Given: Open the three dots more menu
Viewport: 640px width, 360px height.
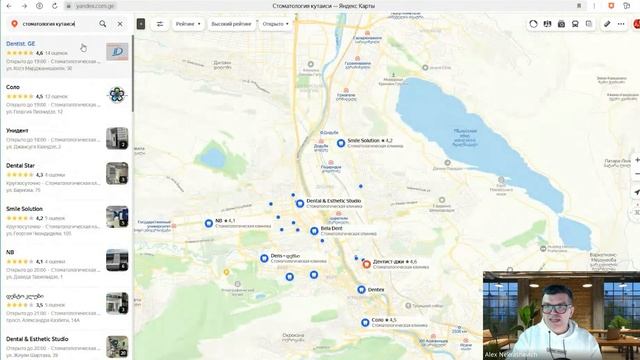Looking at the screenshot, I should pos(621,24).
